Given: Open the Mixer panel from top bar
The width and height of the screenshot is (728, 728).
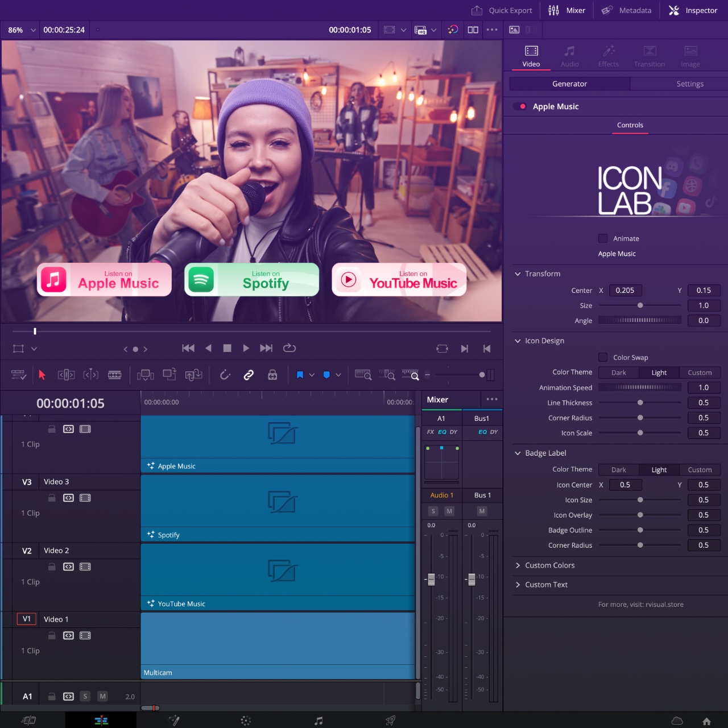Looking at the screenshot, I should 566,10.
